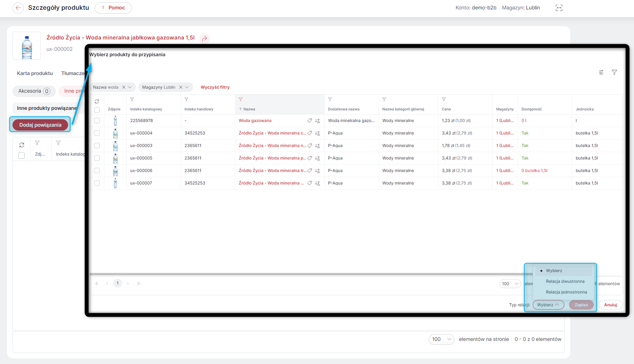Screen dimensions: 634x364
Task: Collapse the Typ relacji Wybierz dropdown
Action: tap(548, 305)
